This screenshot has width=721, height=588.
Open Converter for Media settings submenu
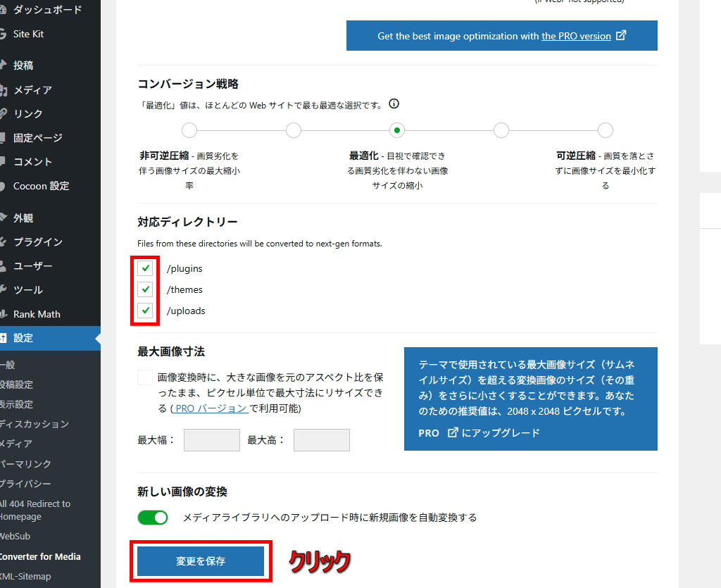(40, 556)
